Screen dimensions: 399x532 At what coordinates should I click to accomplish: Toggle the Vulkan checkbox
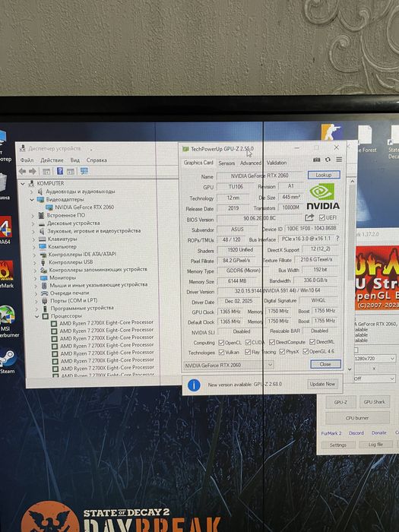pos(222,352)
